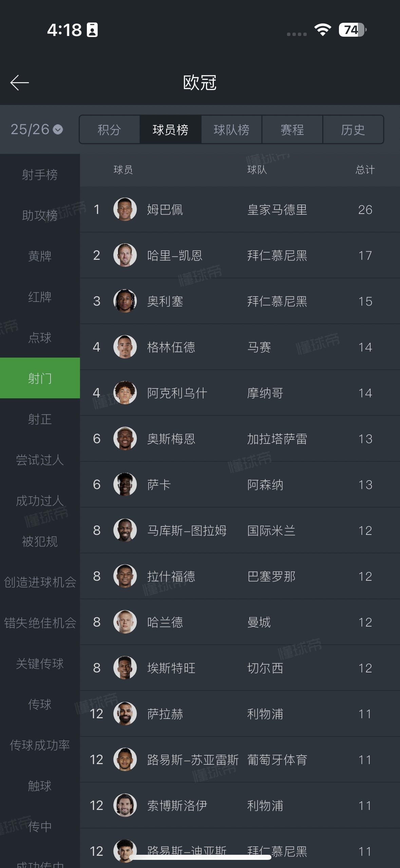Tap the Wi-Fi status icon

(x=323, y=30)
